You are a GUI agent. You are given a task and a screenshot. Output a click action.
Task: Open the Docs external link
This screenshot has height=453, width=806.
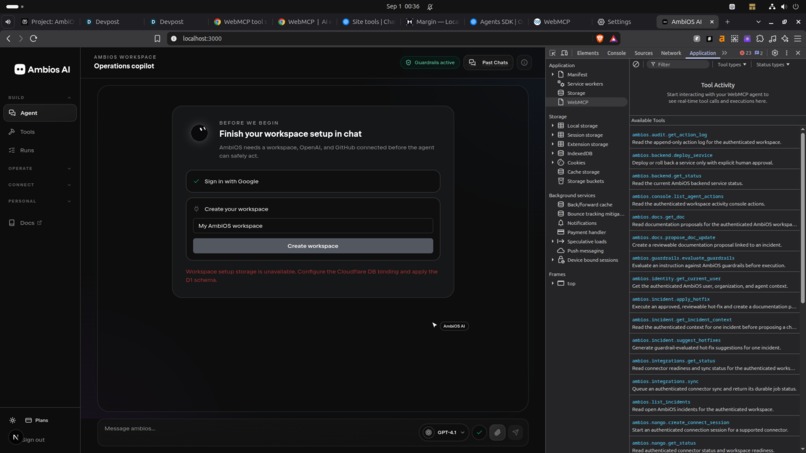(x=30, y=223)
